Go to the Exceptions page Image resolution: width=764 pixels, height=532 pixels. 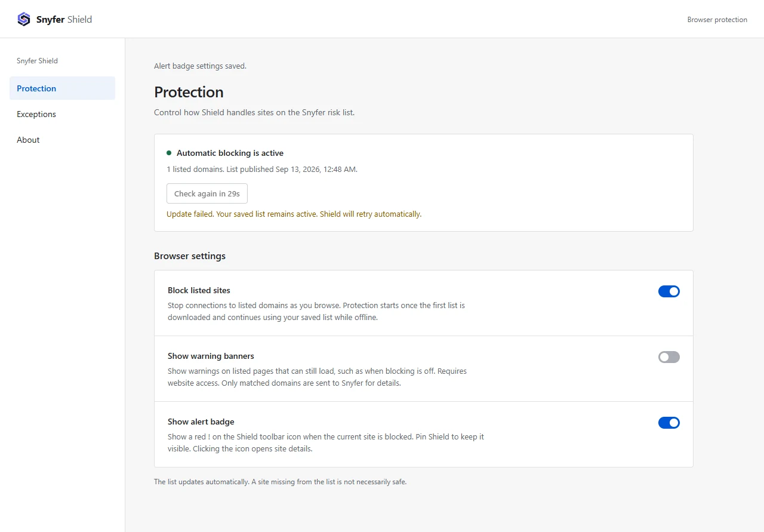62,114
